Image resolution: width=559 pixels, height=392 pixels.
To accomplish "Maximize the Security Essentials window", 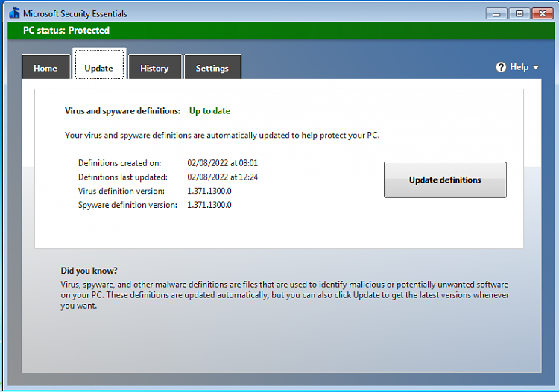I will [519, 14].
